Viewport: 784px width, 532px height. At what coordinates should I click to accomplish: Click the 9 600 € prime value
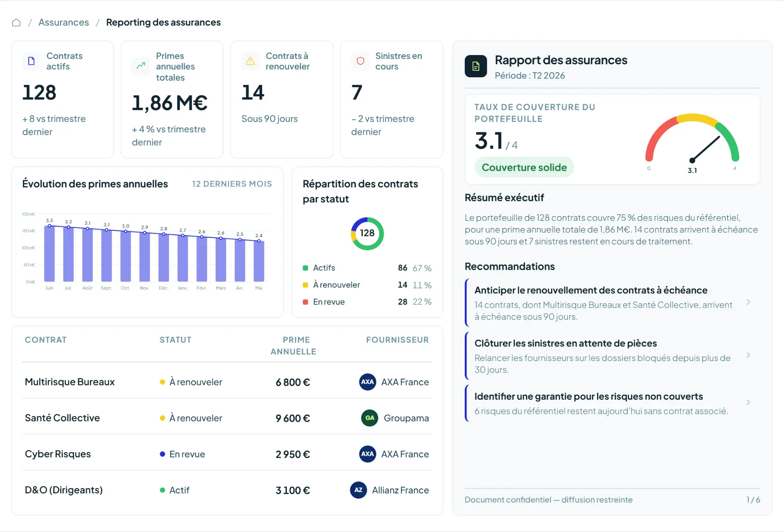293,418
